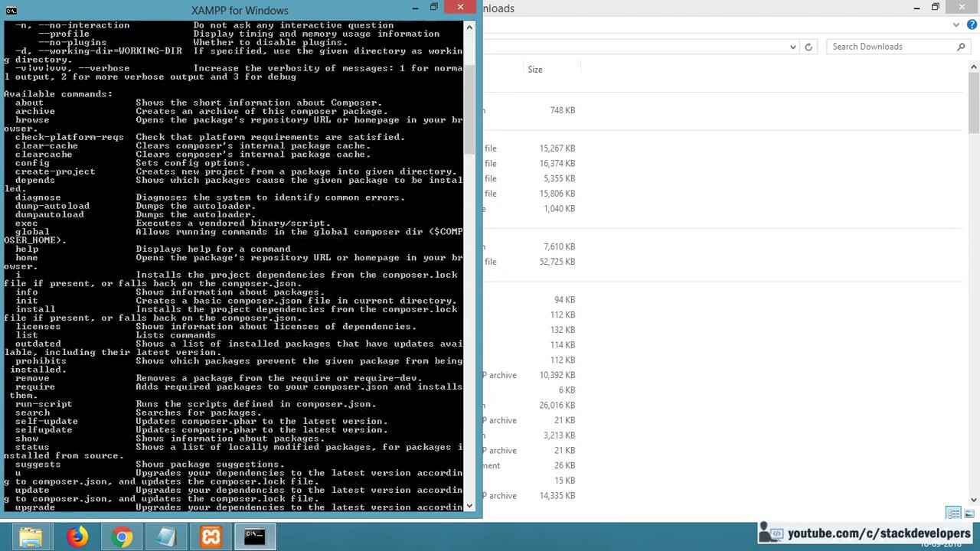Image resolution: width=980 pixels, height=551 pixels.
Task: Click the magnifier icon in Search Downloads
Action: click(961, 47)
